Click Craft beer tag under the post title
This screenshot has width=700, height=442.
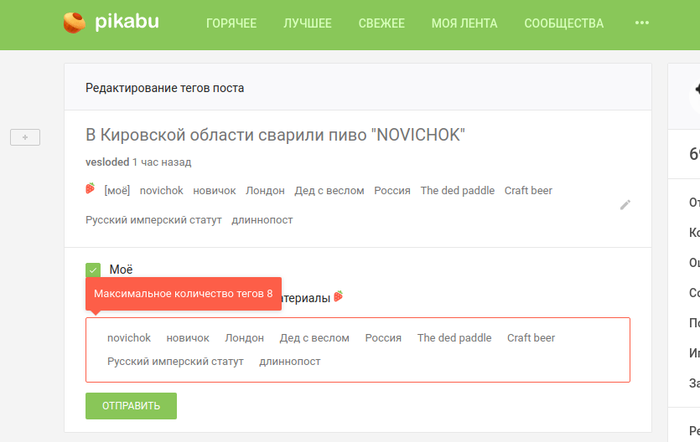(x=529, y=191)
